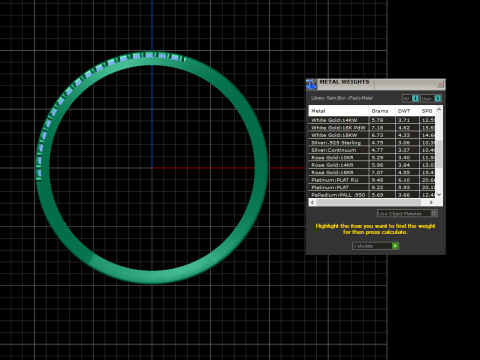Select the Silver:.925 Sterling row
Image resolution: width=480 pixels, height=360 pixels.
372,143
